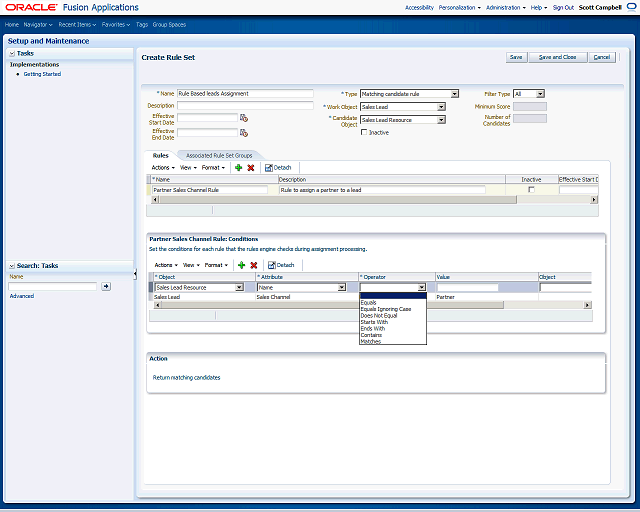Select the Sales Lead condition row
Image resolution: width=640 pixels, height=512 pixels.
[x=371, y=297]
